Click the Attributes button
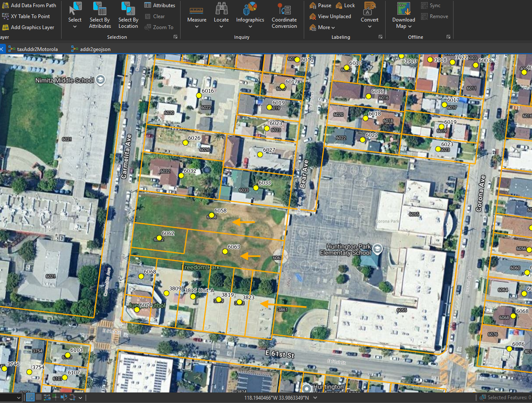 coord(159,5)
